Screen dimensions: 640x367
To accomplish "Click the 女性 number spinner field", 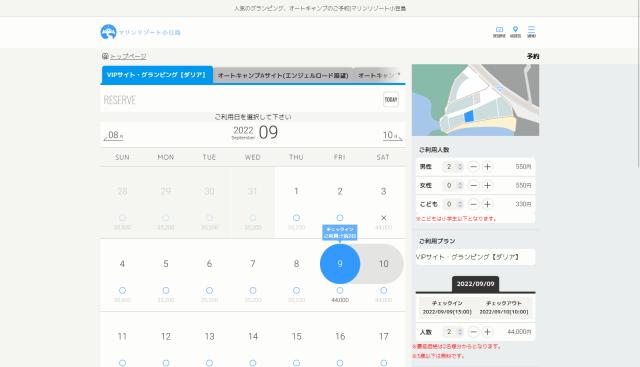I will coord(453,185).
